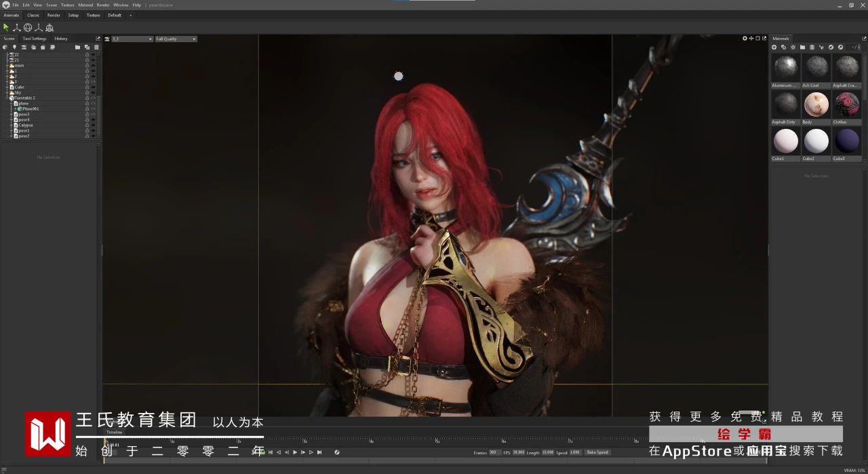Switch to the Tool Settings tab

35,39
